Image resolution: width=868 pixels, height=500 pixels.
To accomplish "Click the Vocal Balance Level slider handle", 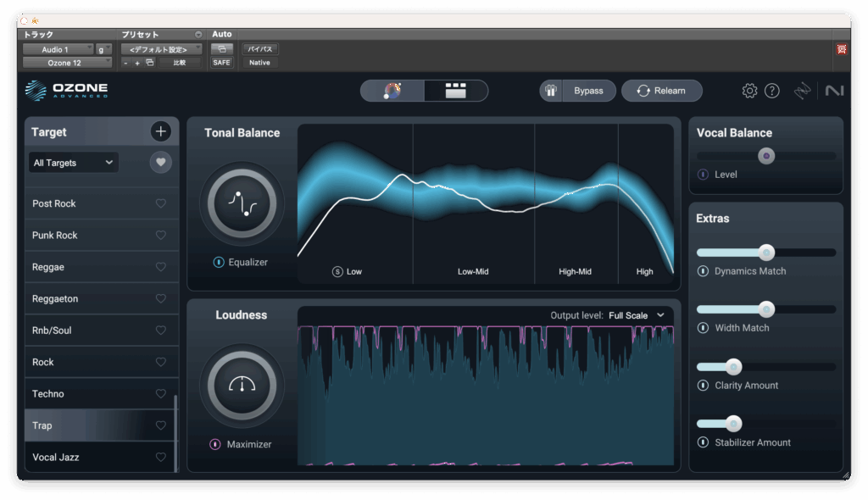I will point(766,156).
